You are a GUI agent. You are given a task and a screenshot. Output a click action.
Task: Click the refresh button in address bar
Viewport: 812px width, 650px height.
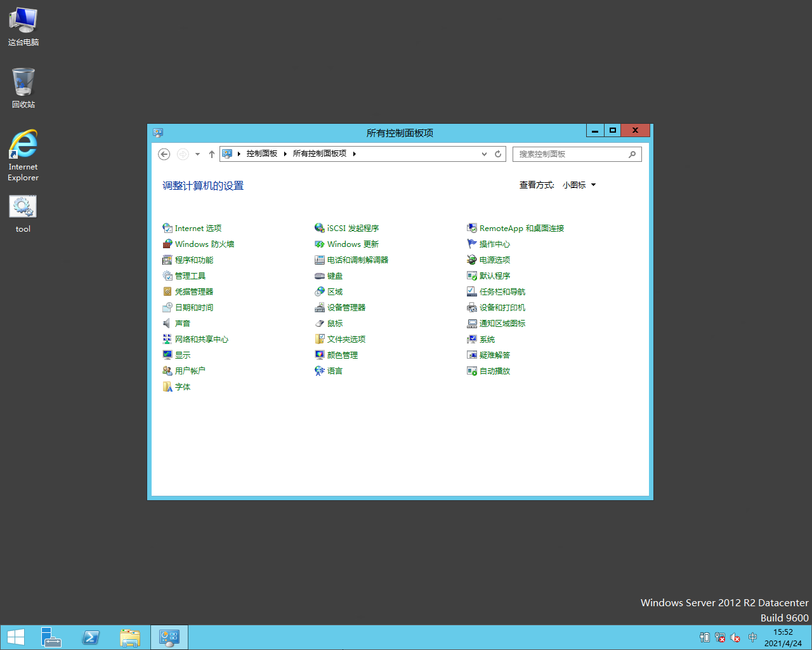point(498,154)
